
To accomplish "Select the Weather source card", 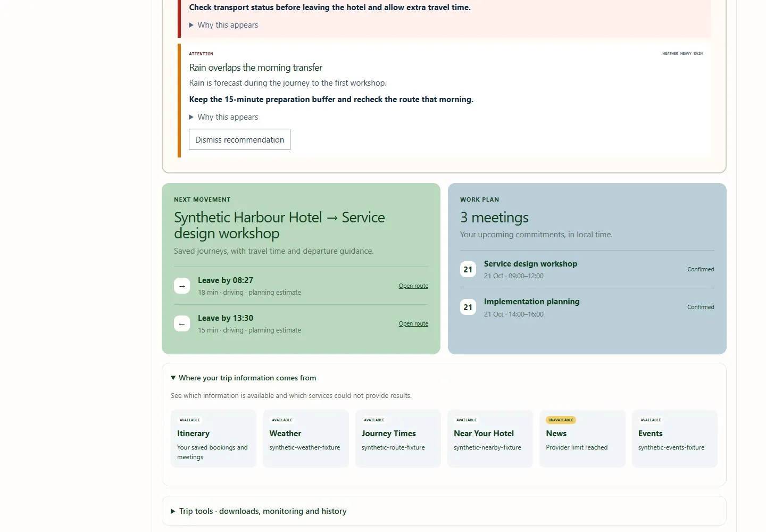I will [306, 438].
